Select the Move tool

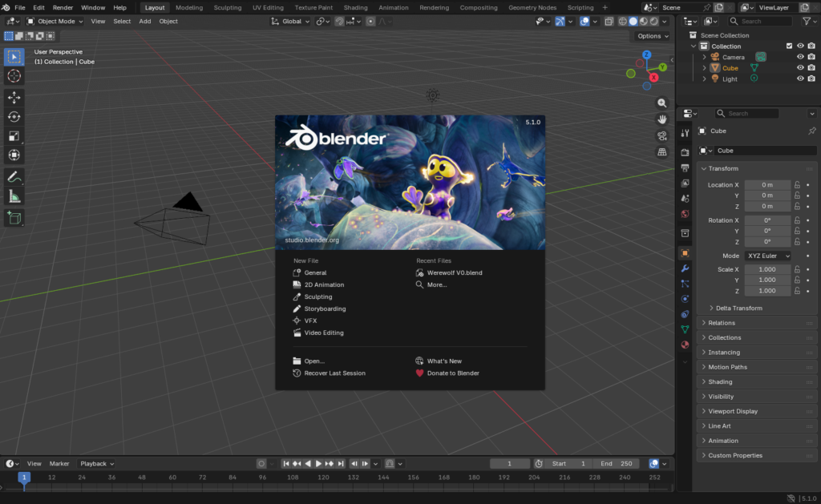click(14, 97)
